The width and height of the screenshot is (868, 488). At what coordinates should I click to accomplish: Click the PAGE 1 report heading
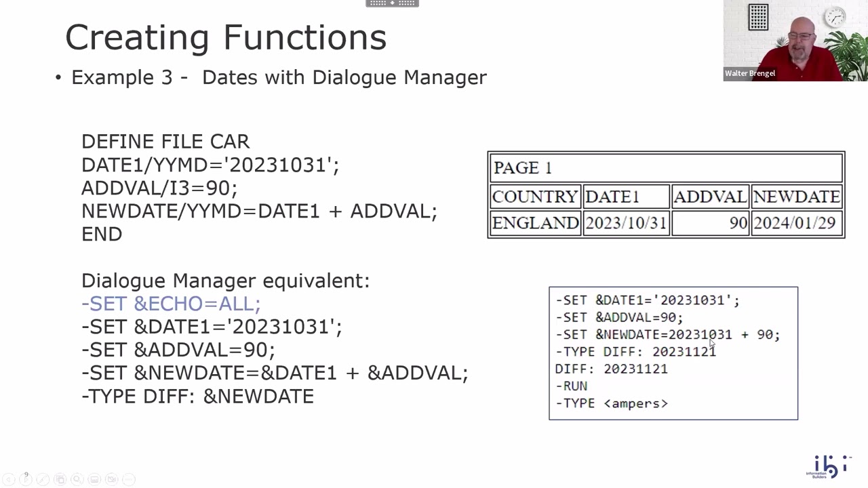523,167
